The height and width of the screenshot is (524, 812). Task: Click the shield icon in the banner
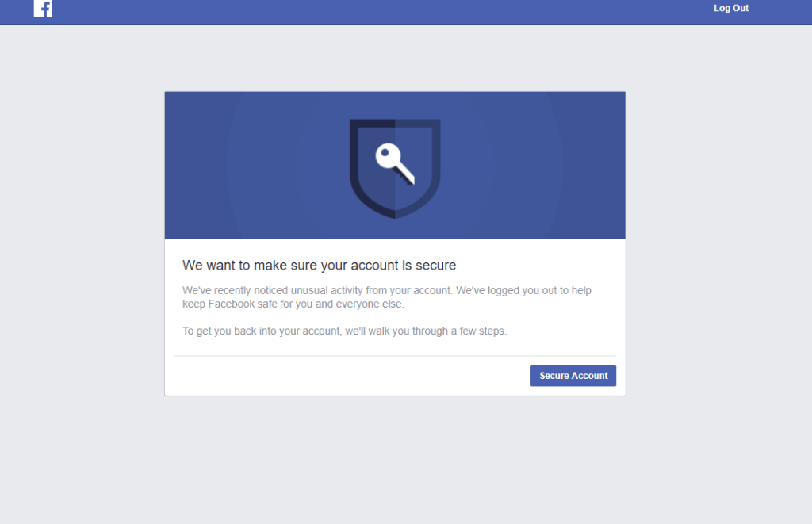pos(395,169)
